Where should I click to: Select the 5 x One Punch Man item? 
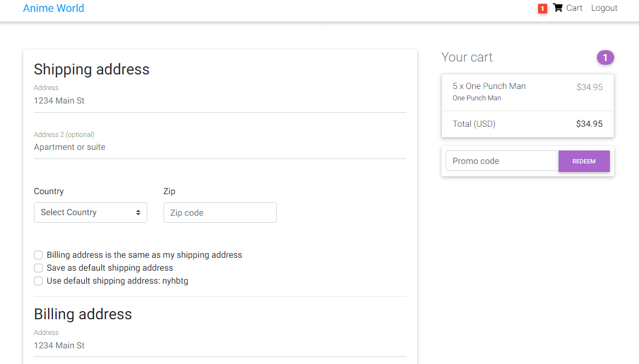(x=489, y=86)
